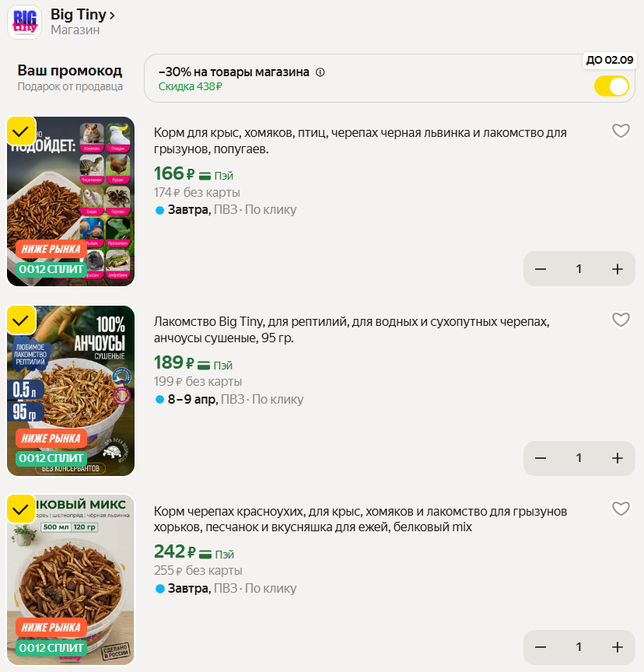Screen dimensions: 644x672
Task: Decrease quantity of black soldier fly feed
Action: point(541,269)
